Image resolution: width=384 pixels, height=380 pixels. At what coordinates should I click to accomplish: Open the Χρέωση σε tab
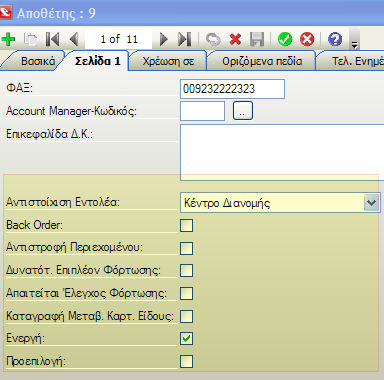tap(168, 61)
